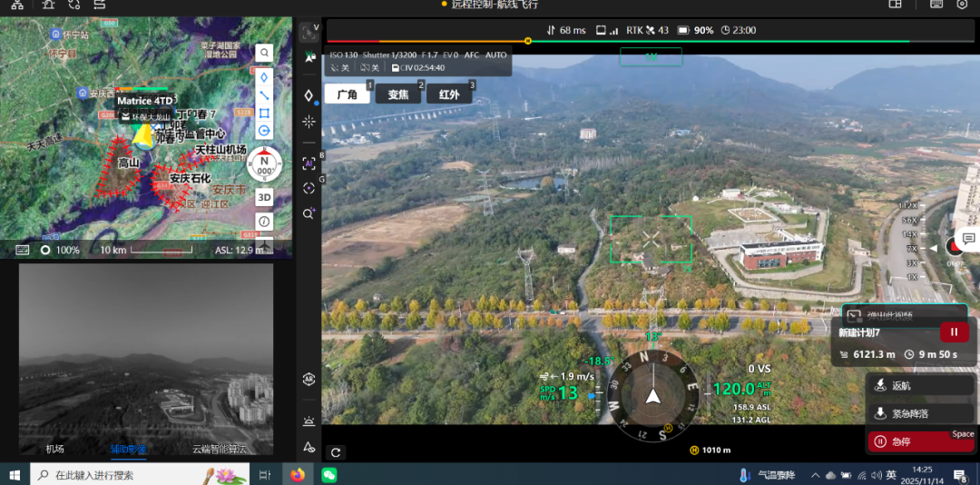Select the 辅助影像 tab
The image size is (980, 485).
[x=129, y=449]
